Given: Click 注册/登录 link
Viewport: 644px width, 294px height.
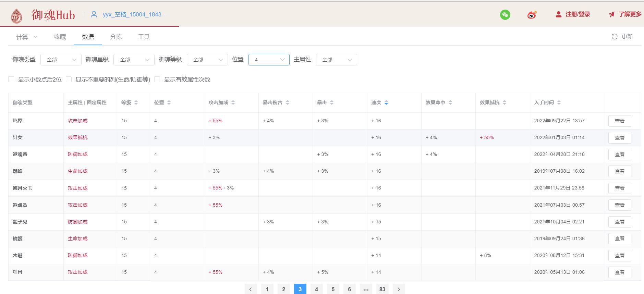Looking at the screenshot, I should (x=578, y=14).
